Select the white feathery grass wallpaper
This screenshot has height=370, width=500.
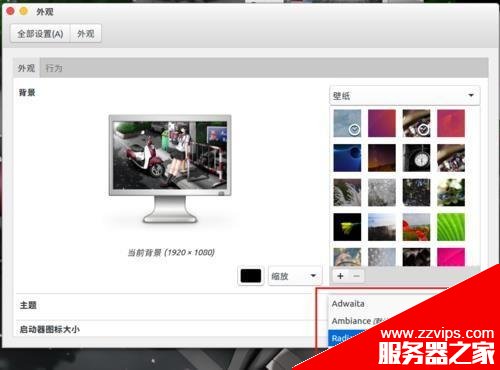coord(347,193)
